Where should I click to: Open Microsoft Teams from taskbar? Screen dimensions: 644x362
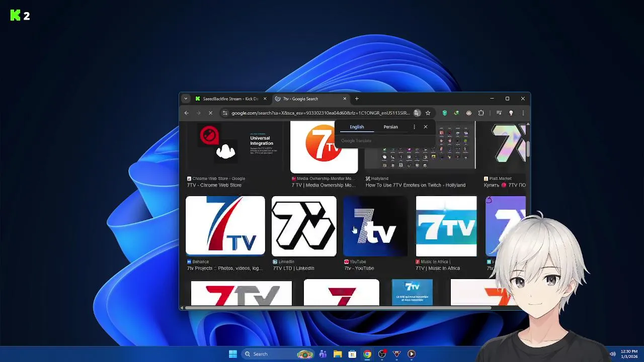[323, 354]
